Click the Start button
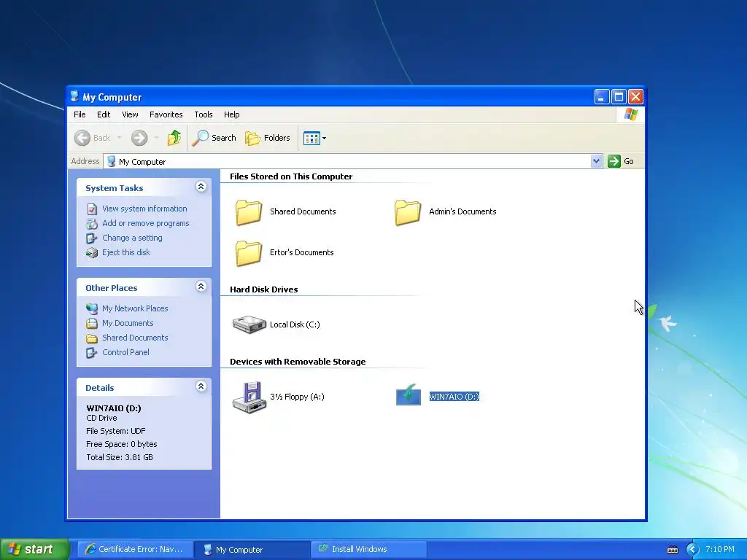The image size is (747, 560). (34, 549)
